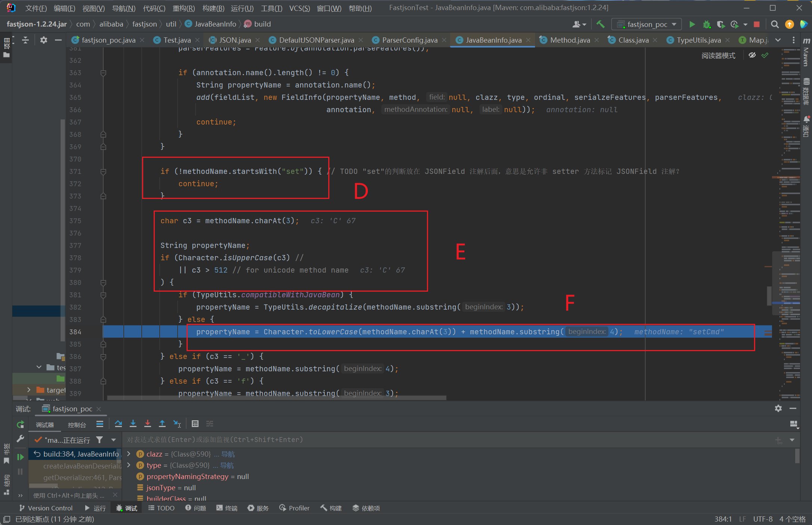Click the Step Over debugger icon
Screen dimensions: 812x525
pos(118,424)
